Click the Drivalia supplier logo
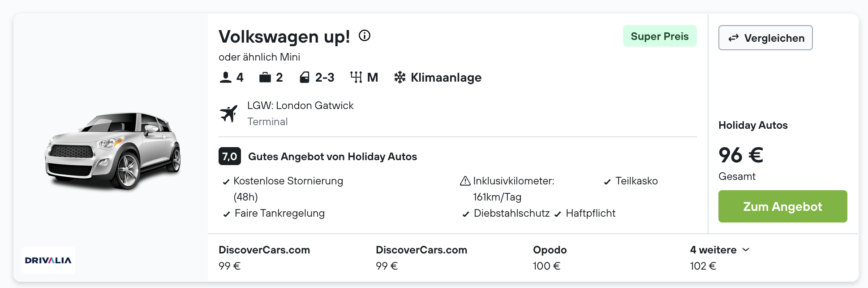The image size is (868, 288). tap(48, 260)
